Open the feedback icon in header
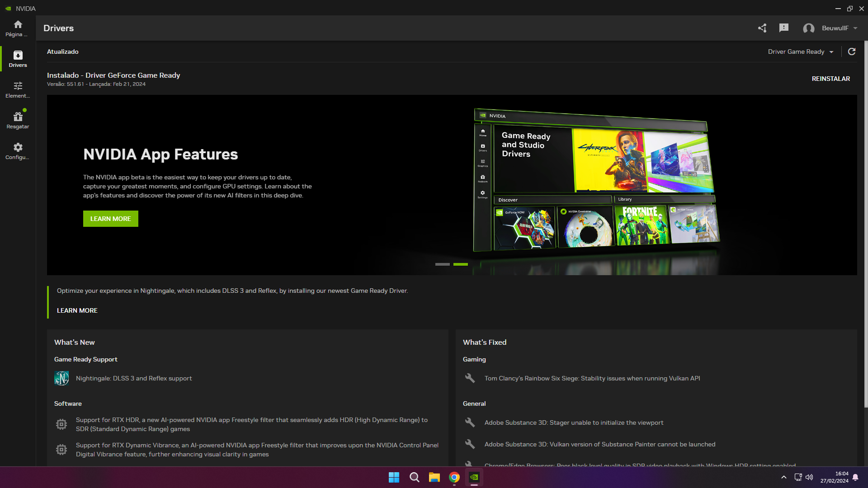This screenshot has width=868, height=488. point(784,28)
